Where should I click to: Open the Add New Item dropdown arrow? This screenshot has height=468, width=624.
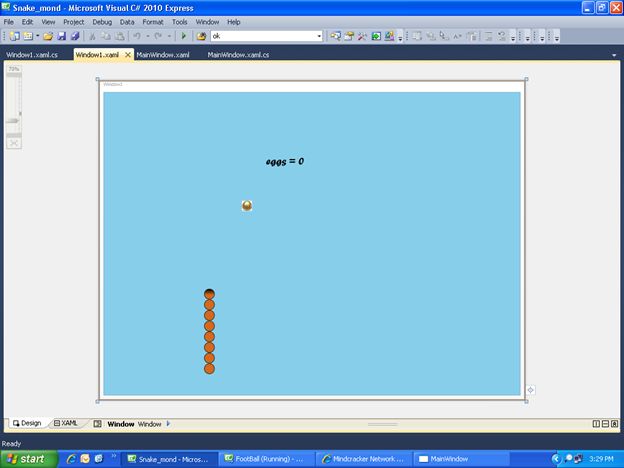pyautogui.click(x=37, y=36)
